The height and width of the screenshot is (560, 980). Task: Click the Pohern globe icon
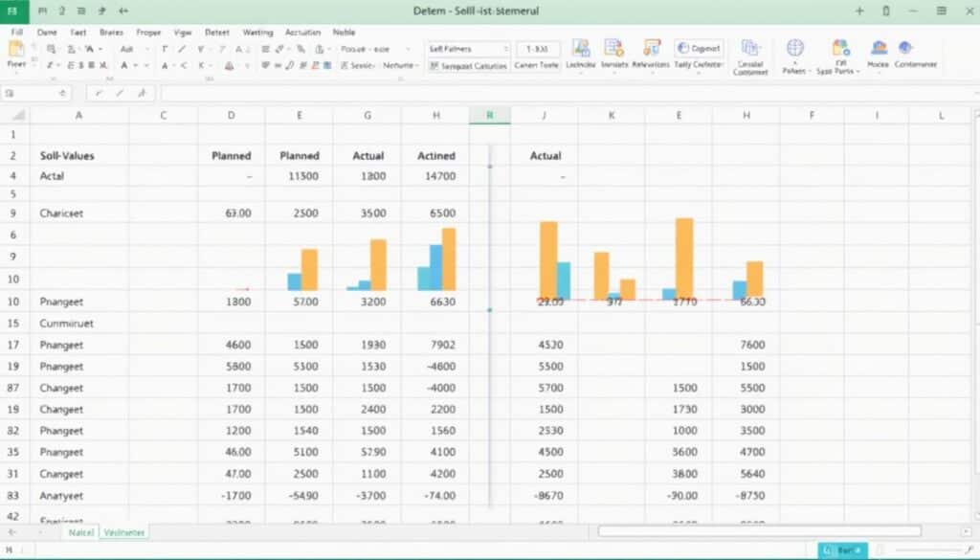[x=795, y=48]
